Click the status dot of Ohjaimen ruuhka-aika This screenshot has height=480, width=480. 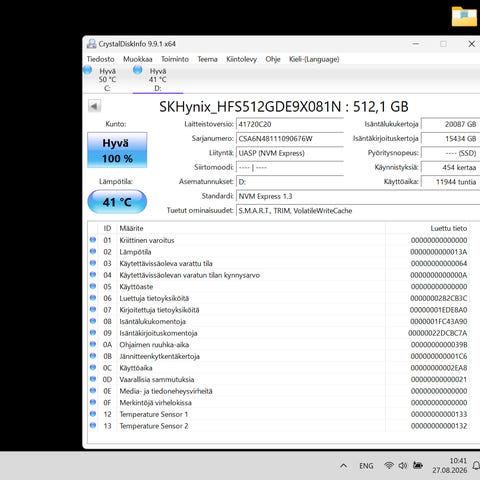(93, 344)
